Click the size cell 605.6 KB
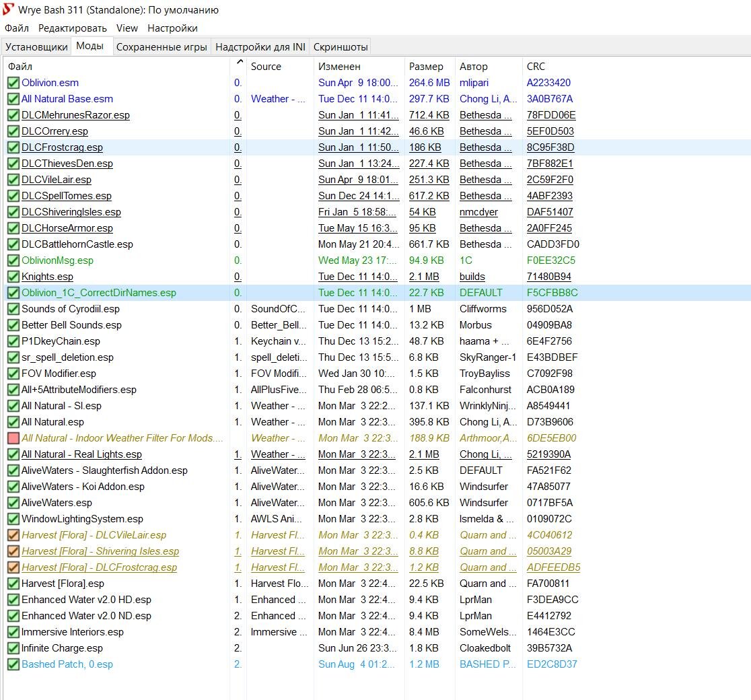This screenshot has width=751, height=700. tap(429, 503)
